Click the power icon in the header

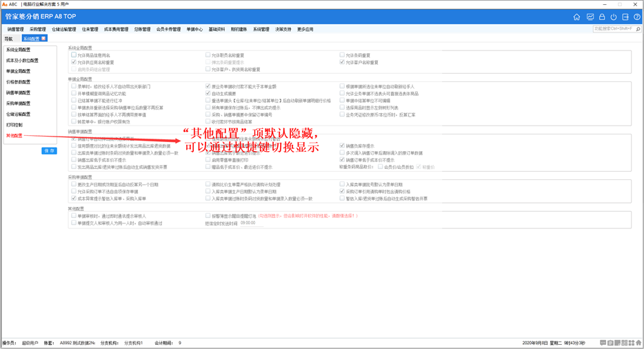tap(613, 17)
